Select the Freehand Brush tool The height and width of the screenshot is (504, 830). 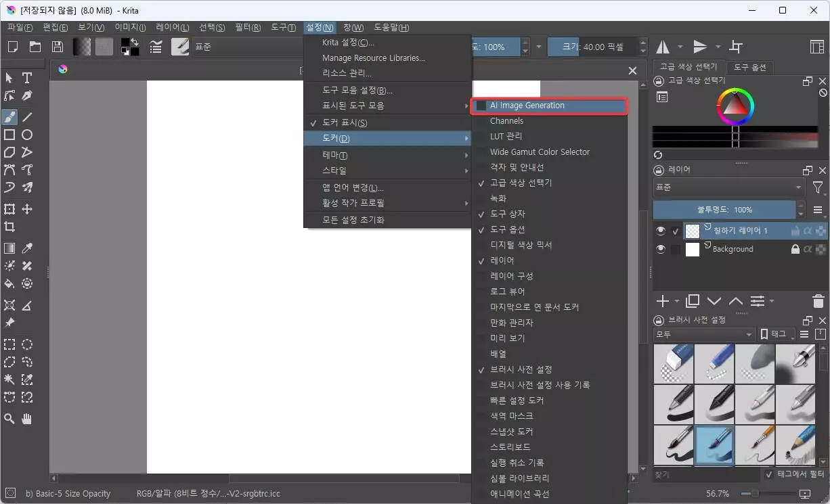coord(9,117)
